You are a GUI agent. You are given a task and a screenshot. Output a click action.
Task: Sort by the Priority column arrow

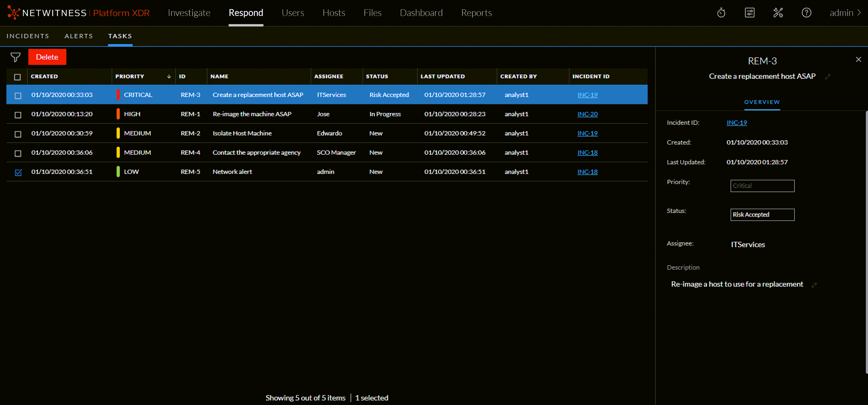169,76
